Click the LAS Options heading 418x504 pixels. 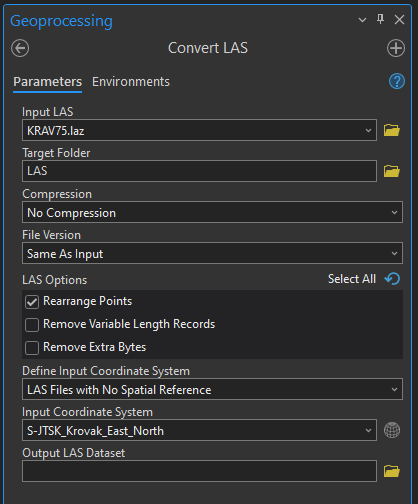tap(55, 280)
